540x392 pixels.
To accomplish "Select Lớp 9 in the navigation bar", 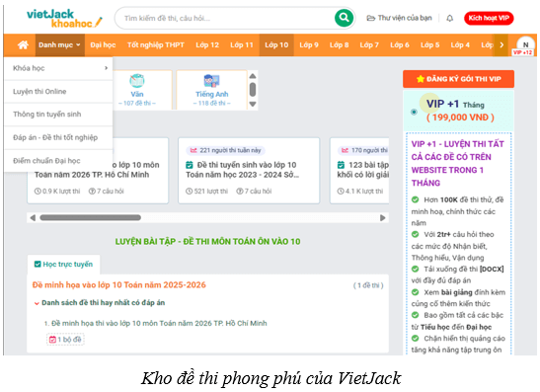I will 309,44.
